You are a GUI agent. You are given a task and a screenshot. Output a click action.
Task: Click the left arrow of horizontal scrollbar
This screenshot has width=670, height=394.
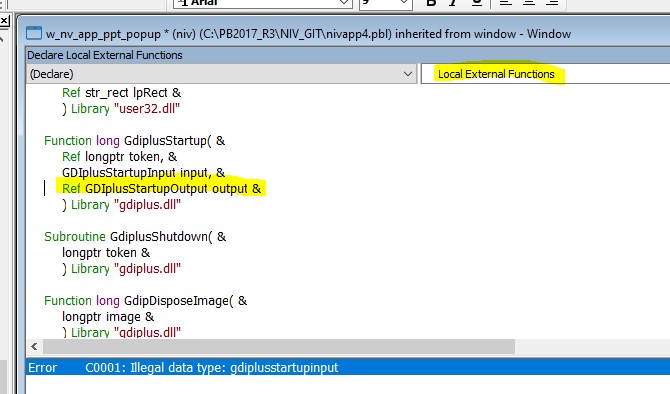tap(34, 347)
